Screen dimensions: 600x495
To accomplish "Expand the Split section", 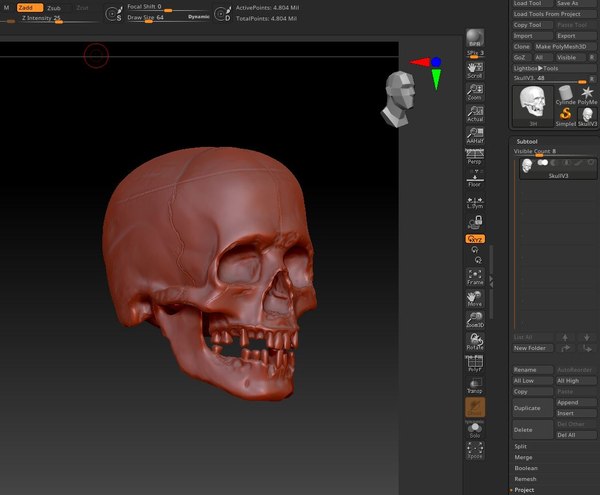I will (x=520, y=446).
